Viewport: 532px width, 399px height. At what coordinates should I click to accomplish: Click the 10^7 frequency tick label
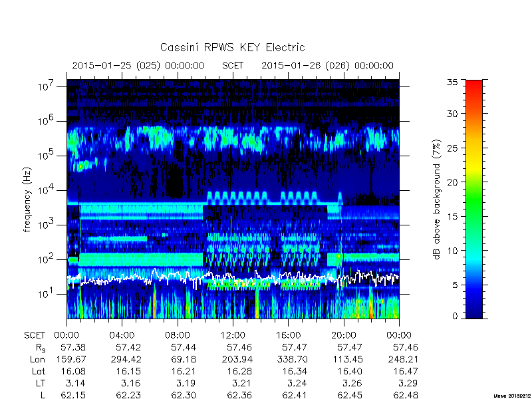click(x=46, y=86)
